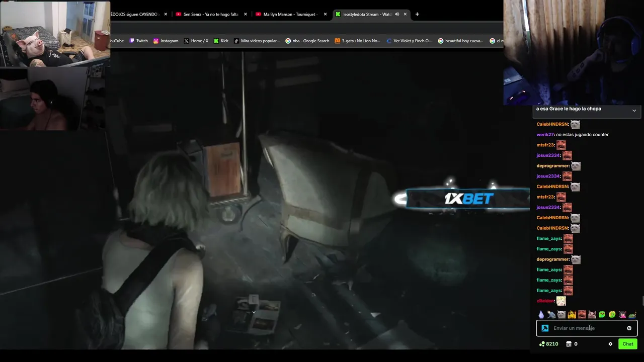Select the yellow flaming emote
644x362 pixels.
pyautogui.click(x=572, y=315)
